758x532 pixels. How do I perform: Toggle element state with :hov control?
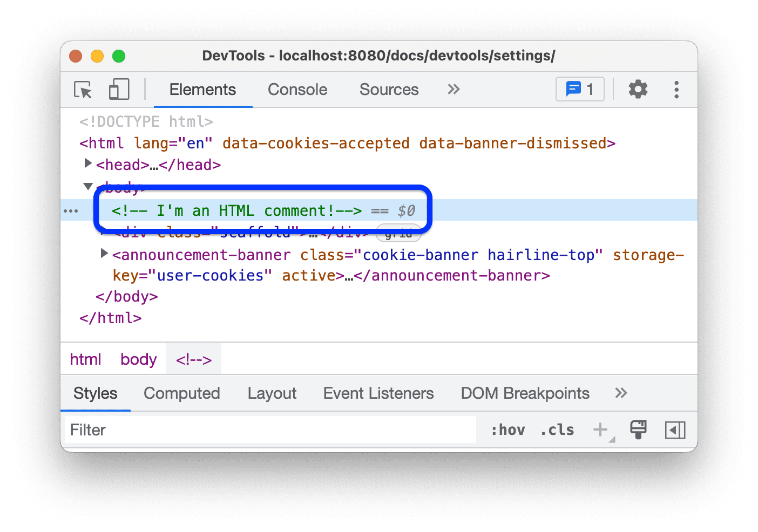click(x=507, y=429)
